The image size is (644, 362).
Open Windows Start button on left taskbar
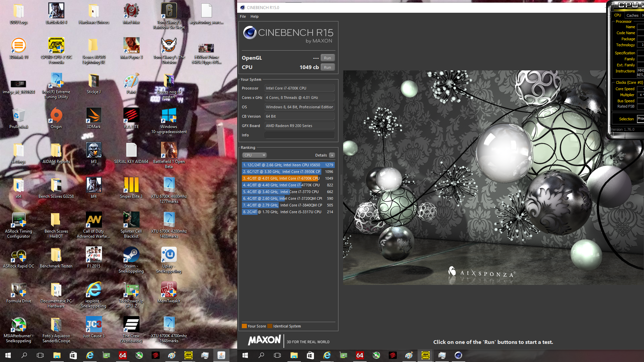pyautogui.click(x=8, y=355)
